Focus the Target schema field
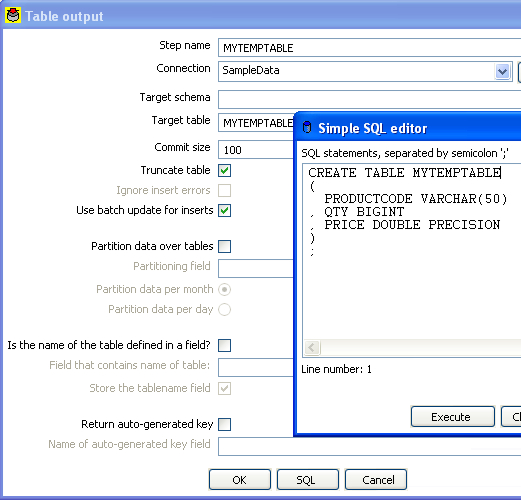 click(369, 99)
